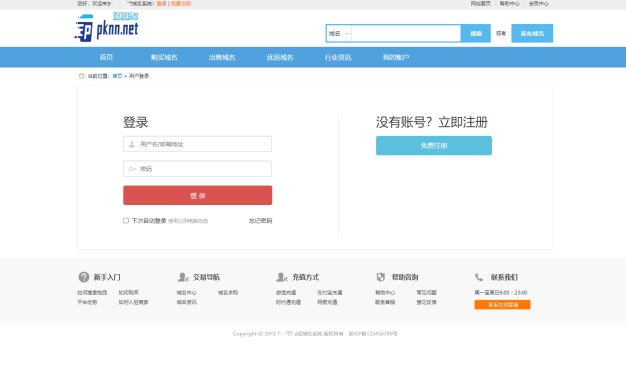Viewport: 626px width, 386px height.
Task: Focus the domain search input field
Action: pyautogui.click(x=406, y=34)
